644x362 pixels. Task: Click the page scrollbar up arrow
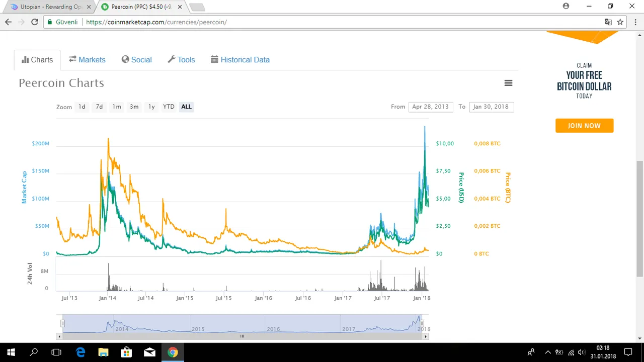[639, 34]
